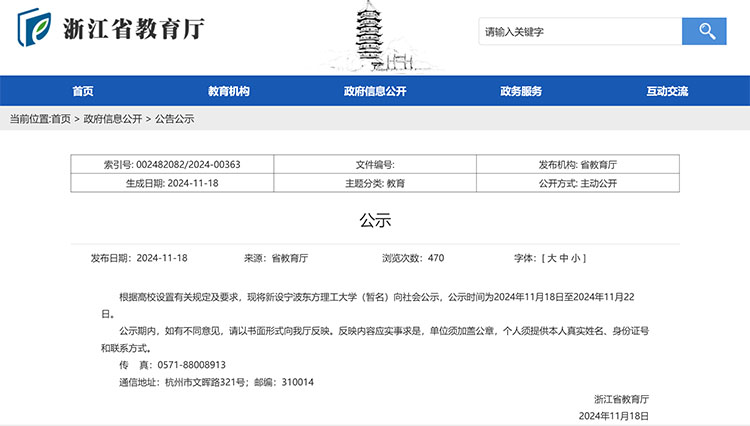Set font size to 小
This screenshot has width=750, height=426.
tap(579, 258)
